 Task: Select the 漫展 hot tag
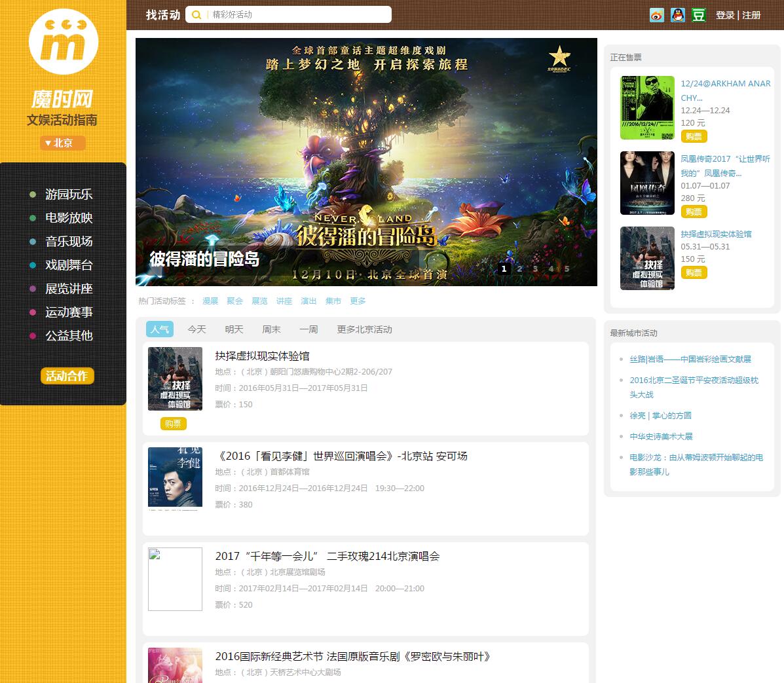point(210,301)
